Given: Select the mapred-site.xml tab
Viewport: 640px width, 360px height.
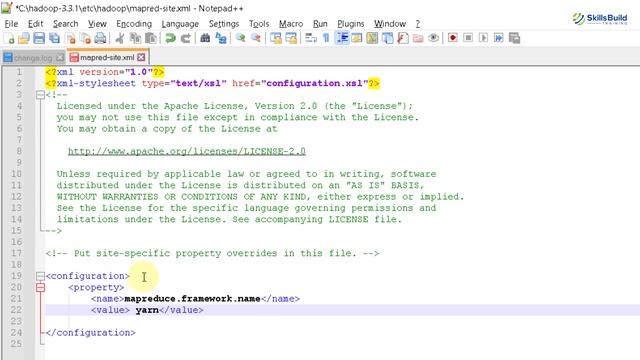Looking at the screenshot, I should (x=107, y=57).
